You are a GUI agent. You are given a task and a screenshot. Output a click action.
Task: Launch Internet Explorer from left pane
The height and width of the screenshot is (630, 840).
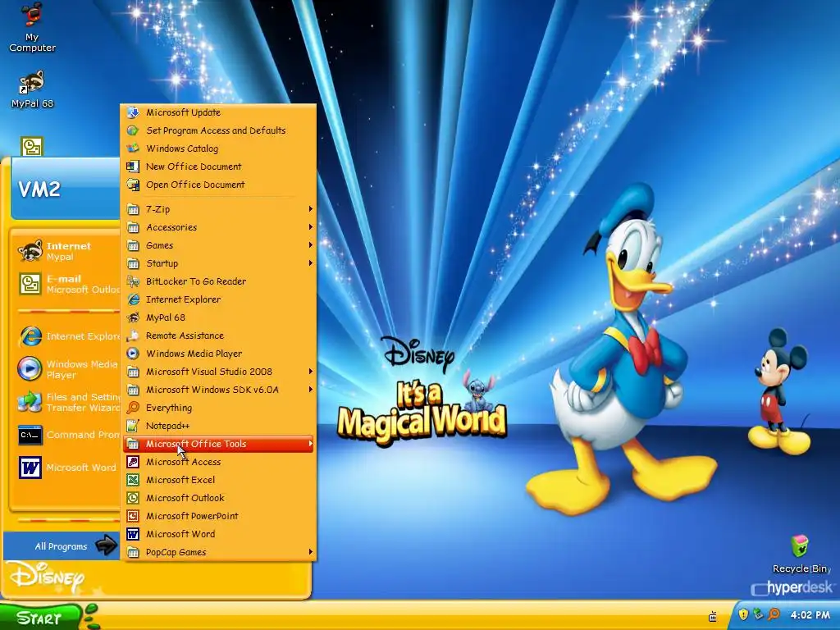click(x=67, y=336)
